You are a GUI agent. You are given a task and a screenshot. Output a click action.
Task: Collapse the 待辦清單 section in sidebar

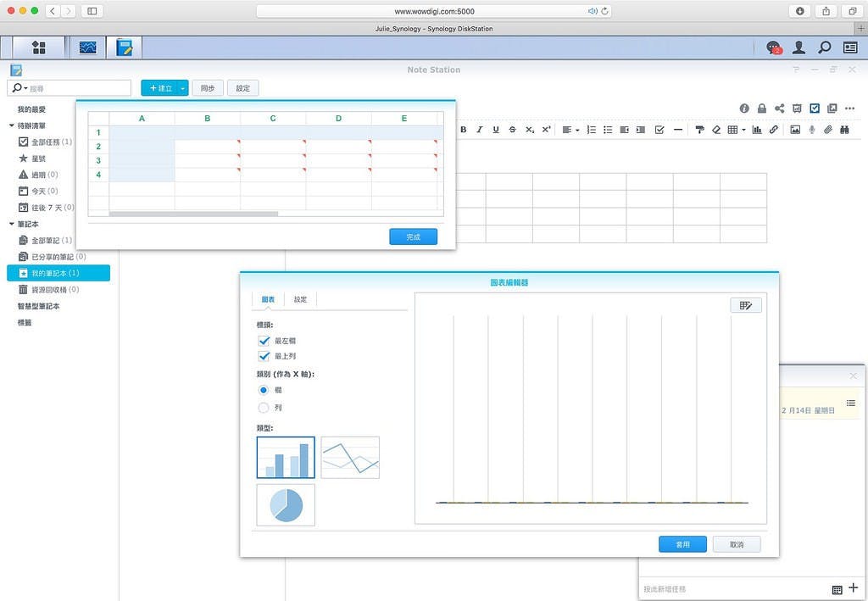point(12,125)
